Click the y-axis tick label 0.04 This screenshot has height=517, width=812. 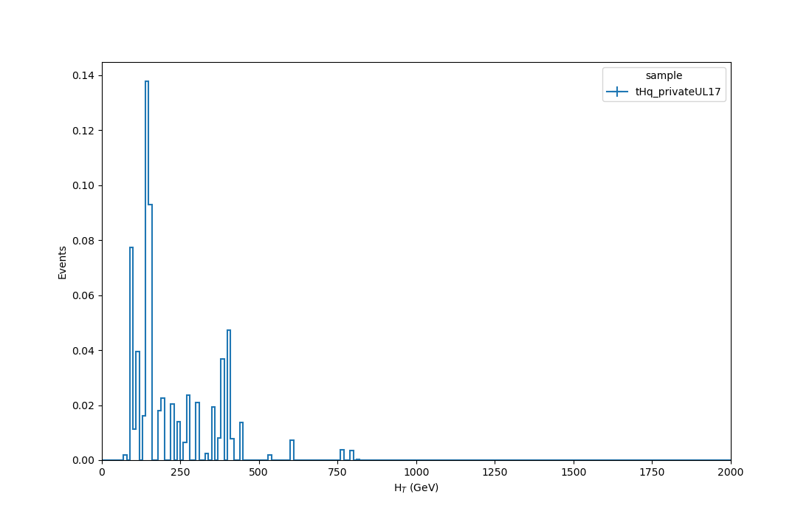tap(83, 350)
